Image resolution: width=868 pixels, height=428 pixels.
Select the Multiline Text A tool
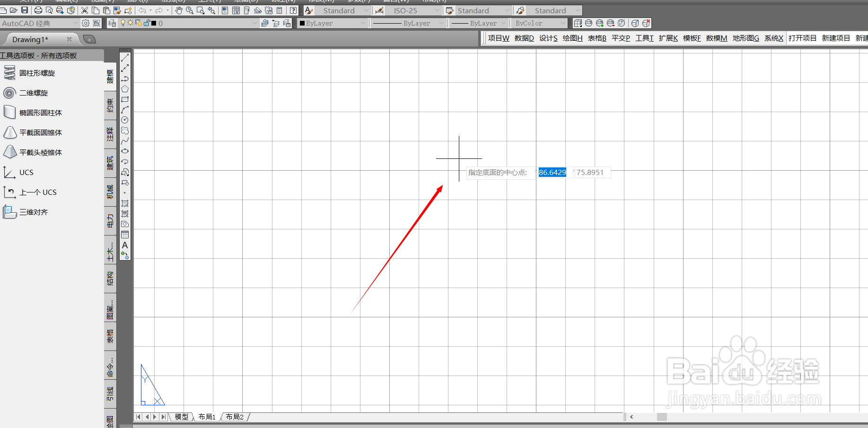click(125, 245)
